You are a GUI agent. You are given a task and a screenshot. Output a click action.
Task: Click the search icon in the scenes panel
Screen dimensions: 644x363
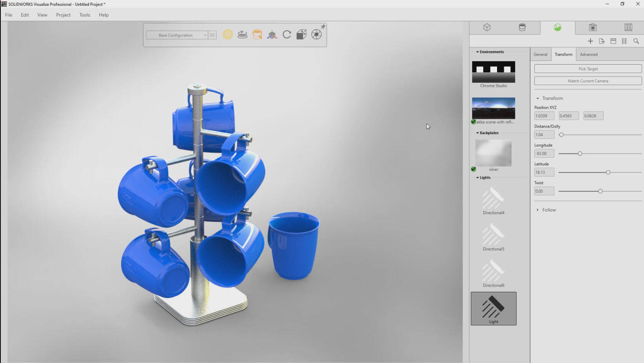tap(636, 41)
